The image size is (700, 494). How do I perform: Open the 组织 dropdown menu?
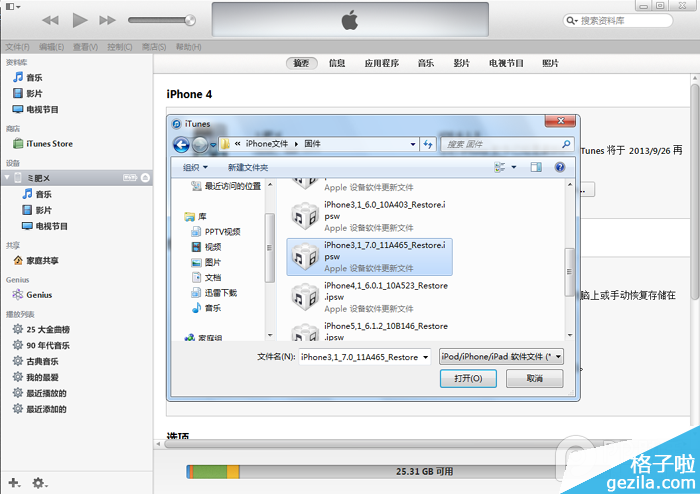coord(195,167)
